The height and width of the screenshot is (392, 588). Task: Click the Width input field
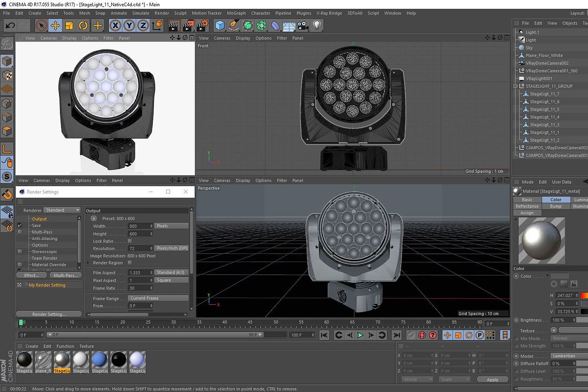(140, 226)
